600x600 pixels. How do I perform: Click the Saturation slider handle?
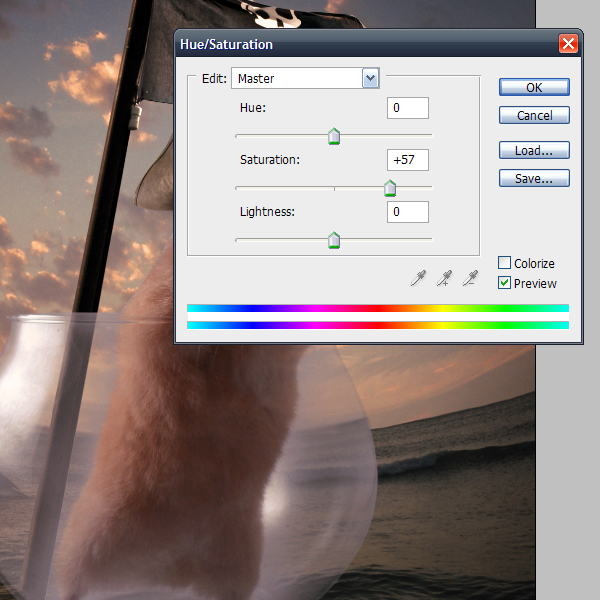(390, 188)
